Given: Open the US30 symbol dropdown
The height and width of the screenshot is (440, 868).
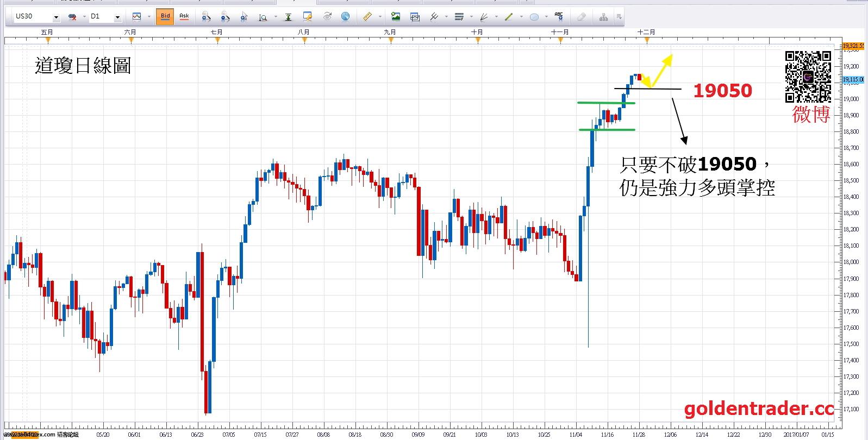Looking at the screenshot, I should coord(56,17).
